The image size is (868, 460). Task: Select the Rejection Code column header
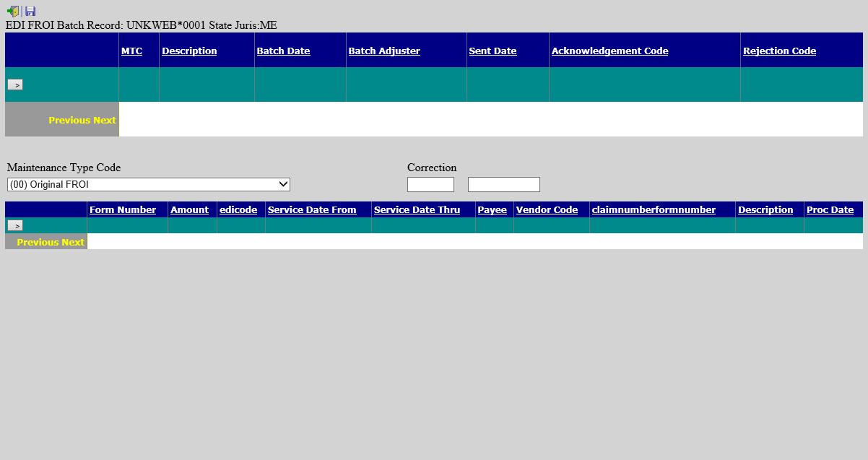(779, 51)
